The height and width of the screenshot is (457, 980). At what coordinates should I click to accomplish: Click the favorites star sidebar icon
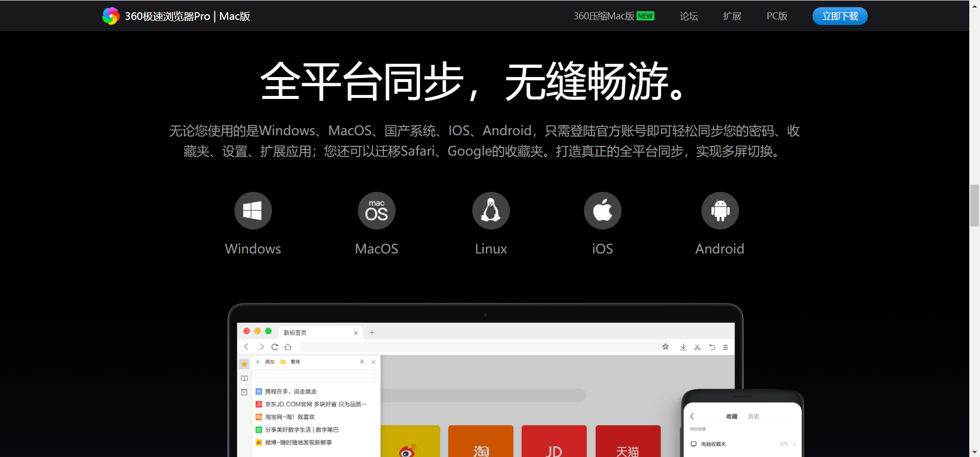(x=244, y=364)
